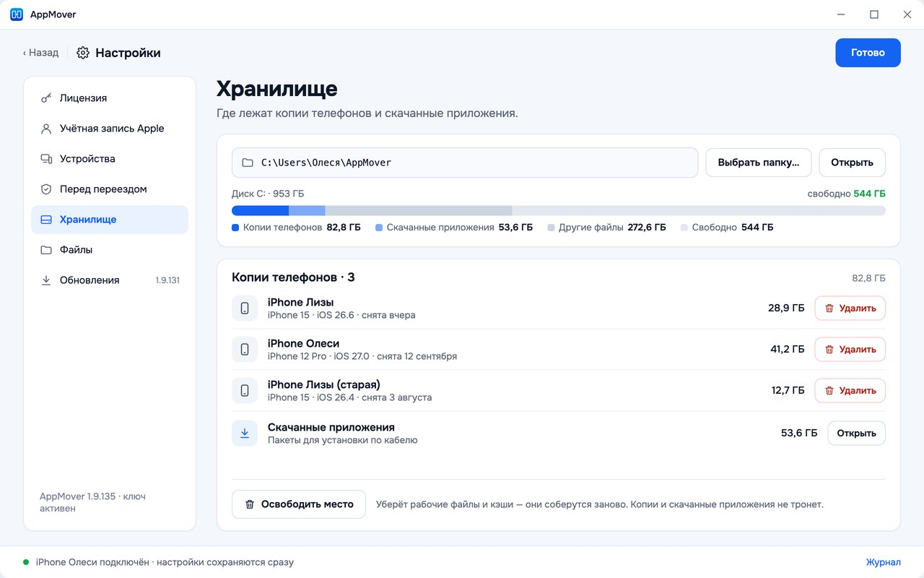Click the Другие файлы grey bar segment
Viewport: 924px width, 578px height.
pyautogui.click(x=419, y=210)
